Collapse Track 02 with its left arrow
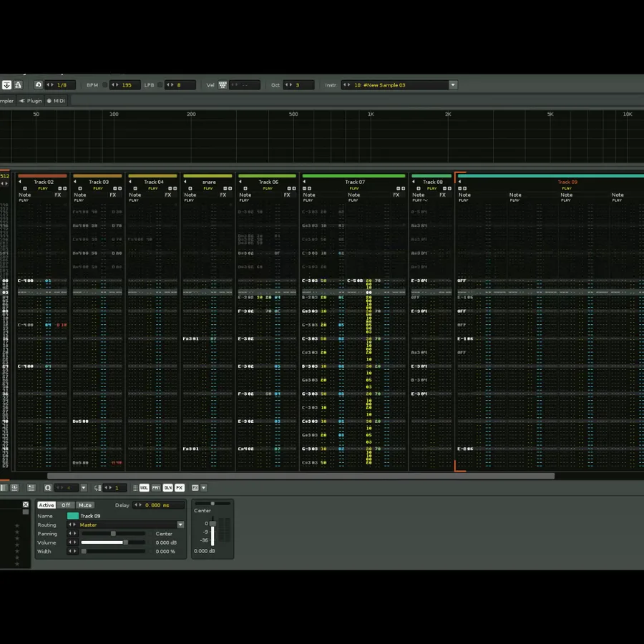The height and width of the screenshot is (644, 644). pyautogui.click(x=20, y=182)
